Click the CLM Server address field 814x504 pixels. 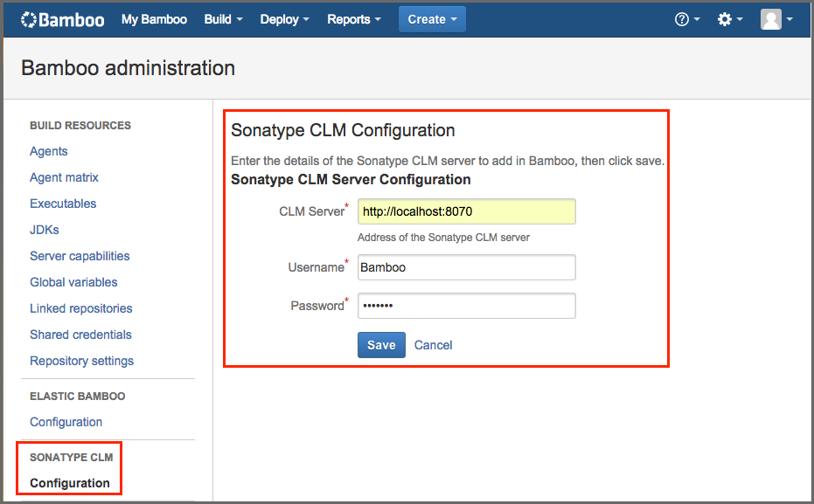coord(467,211)
